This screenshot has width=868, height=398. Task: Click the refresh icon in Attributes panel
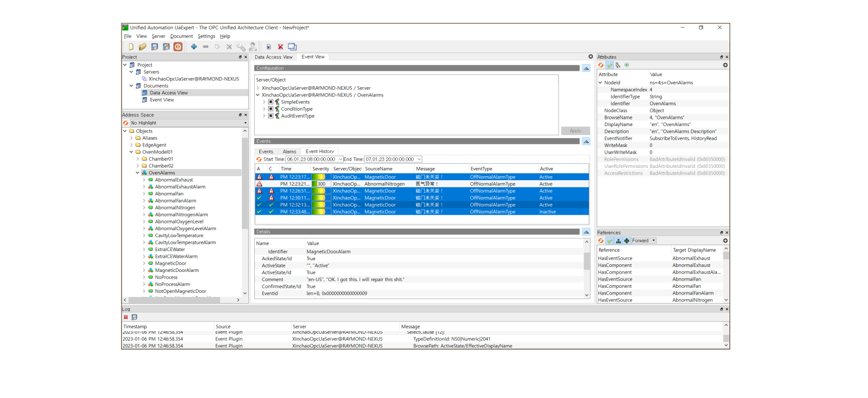[x=601, y=65]
